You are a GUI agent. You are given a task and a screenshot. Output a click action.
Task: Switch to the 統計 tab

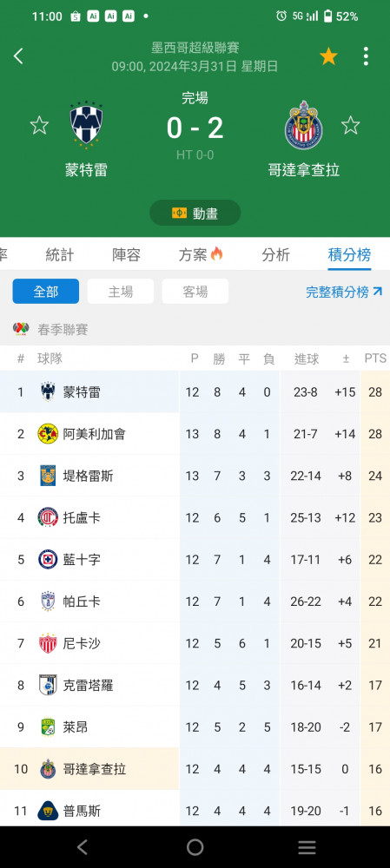pos(60,254)
